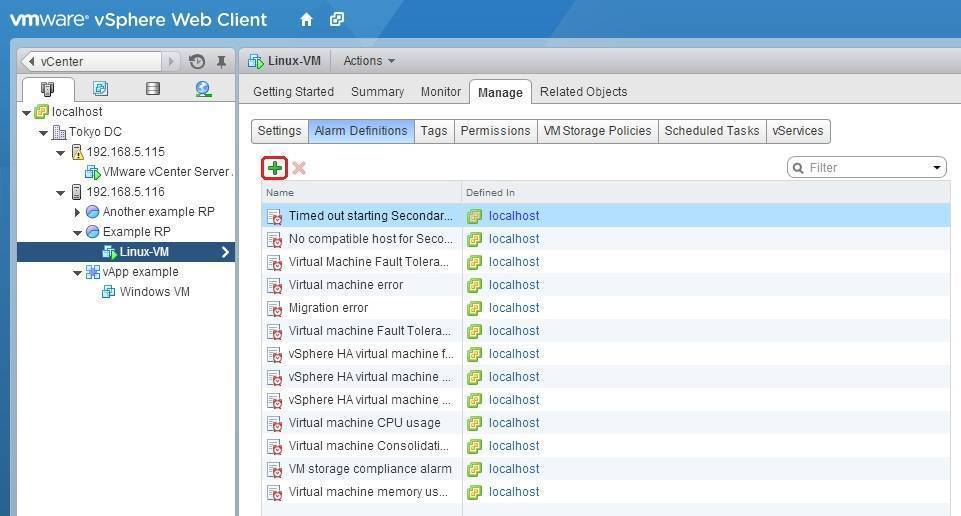961x516 pixels.
Task: Click the Example RP resource pool icon
Action: pos(93,232)
